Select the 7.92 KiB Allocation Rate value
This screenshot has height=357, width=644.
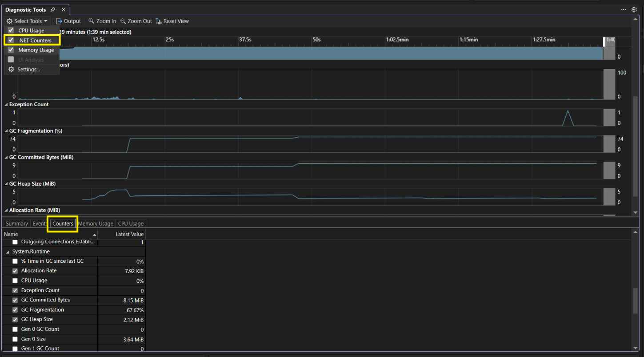click(x=134, y=271)
